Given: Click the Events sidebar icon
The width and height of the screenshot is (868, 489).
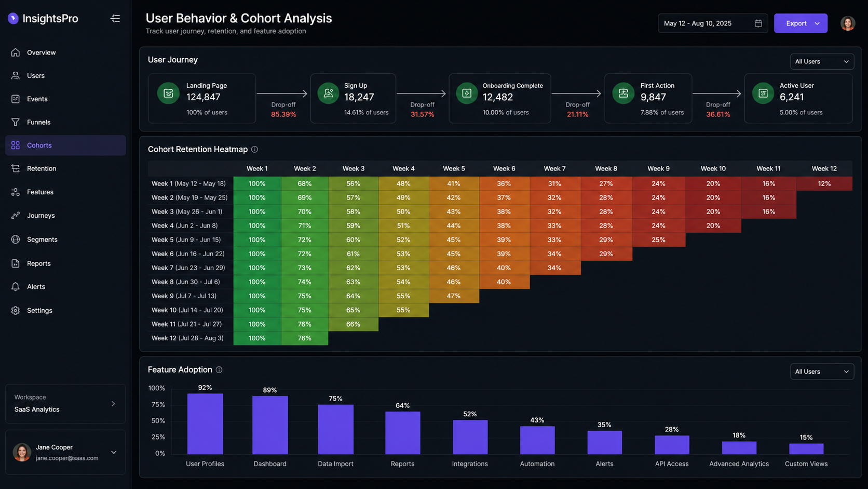Looking at the screenshot, I should [16, 99].
